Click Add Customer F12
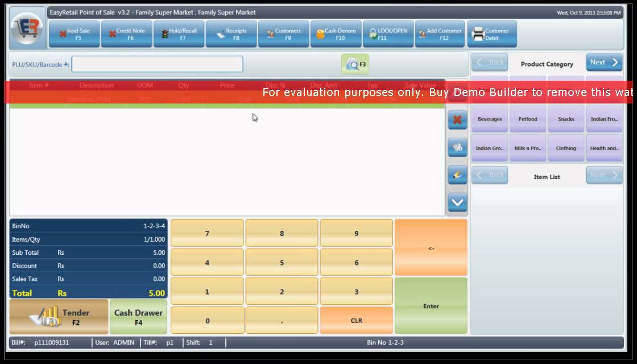This screenshot has height=364, width=637. 440,34
